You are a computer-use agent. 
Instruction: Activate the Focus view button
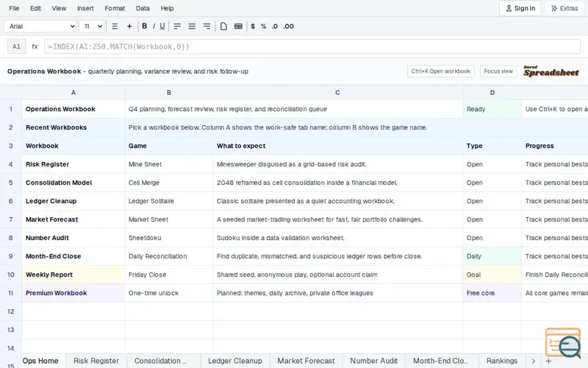point(498,71)
